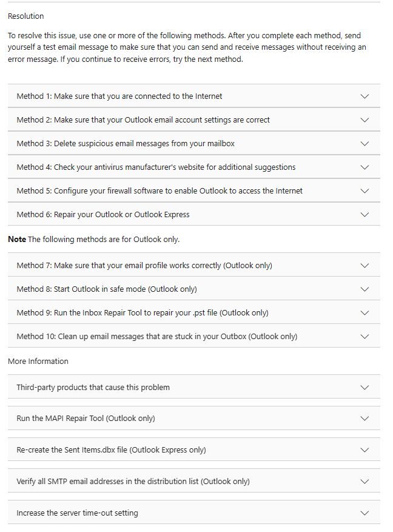This screenshot has height=532, width=393.
Task: Expand Re-create the Sent Items.dbx file section
Action: [194, 450]
